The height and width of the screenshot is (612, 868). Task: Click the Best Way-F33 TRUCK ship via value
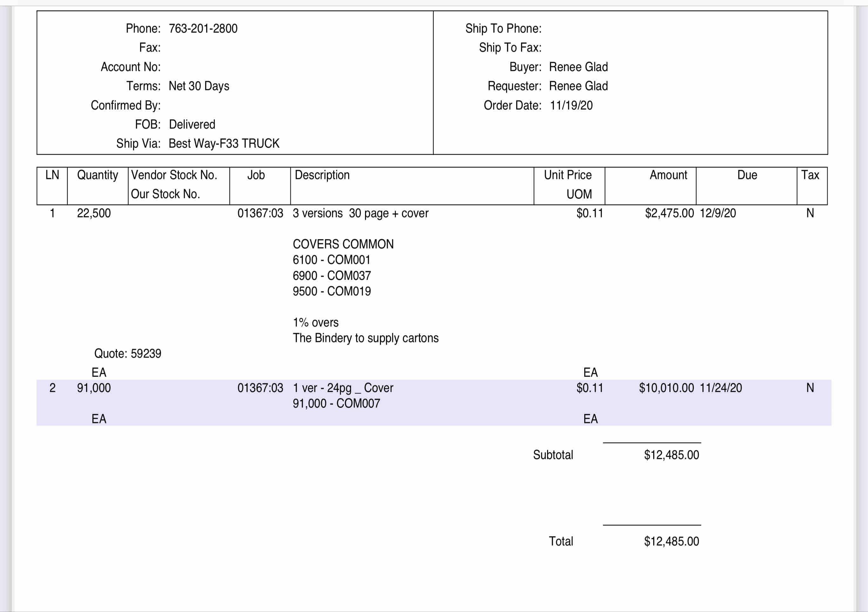[x=224, y=144]
